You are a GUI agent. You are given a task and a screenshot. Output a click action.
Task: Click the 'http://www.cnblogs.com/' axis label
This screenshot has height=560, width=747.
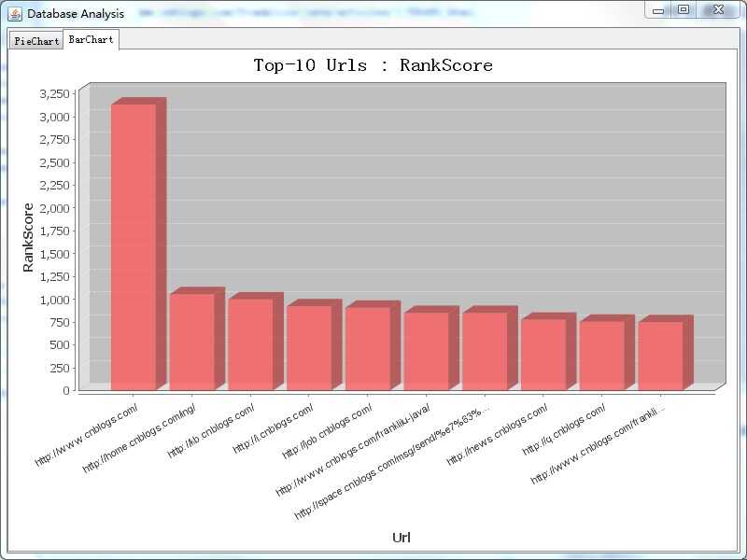click(86, 435)
